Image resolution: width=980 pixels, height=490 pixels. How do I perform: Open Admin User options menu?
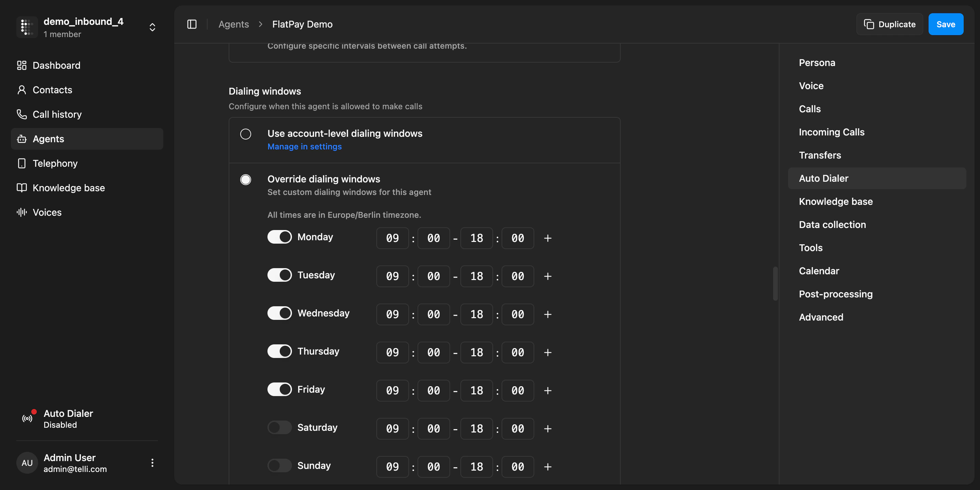pos(152,463)
